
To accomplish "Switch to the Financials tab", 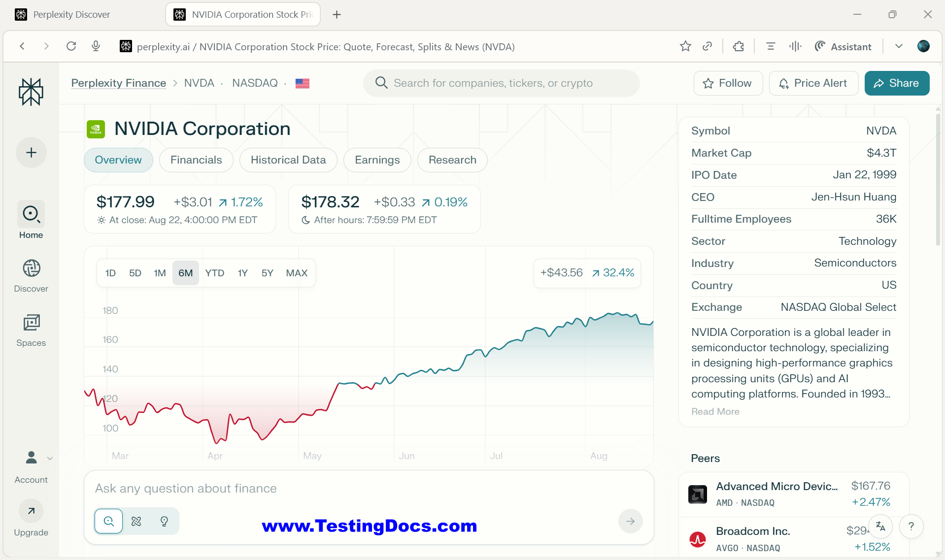I will pyautogui.click(x=196, y=160).
